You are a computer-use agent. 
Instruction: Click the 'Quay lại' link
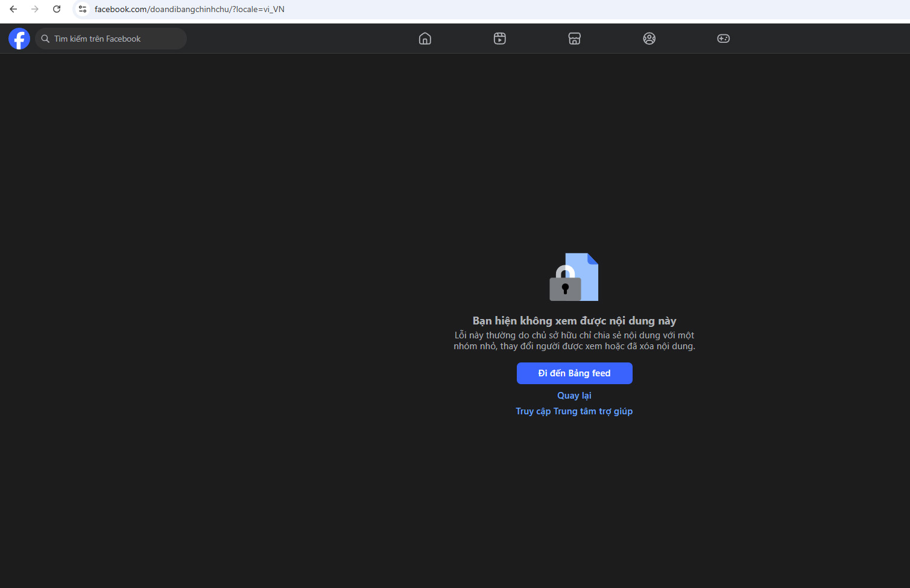click(574, 396)
